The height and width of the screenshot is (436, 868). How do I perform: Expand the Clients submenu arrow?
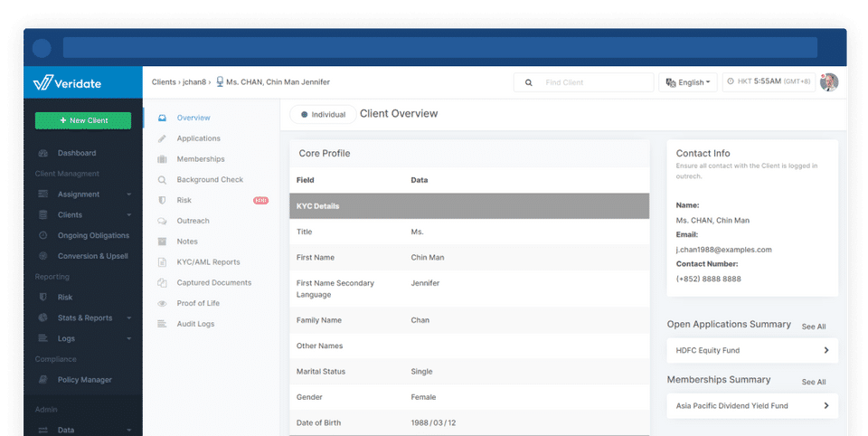click(x=129, y=214)
